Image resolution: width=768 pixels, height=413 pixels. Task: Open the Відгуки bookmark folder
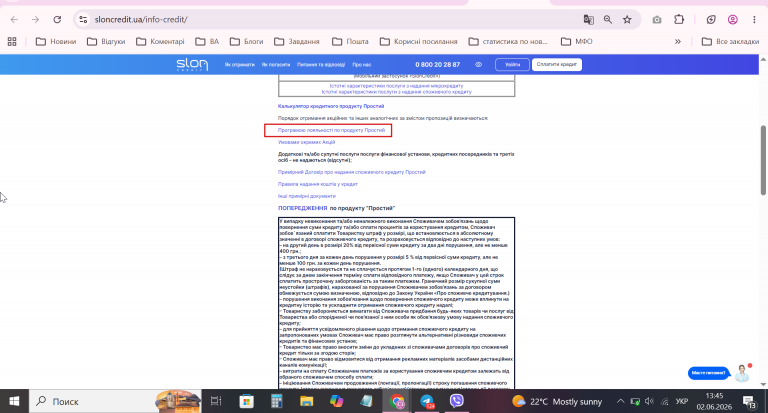tap(106, 42)
